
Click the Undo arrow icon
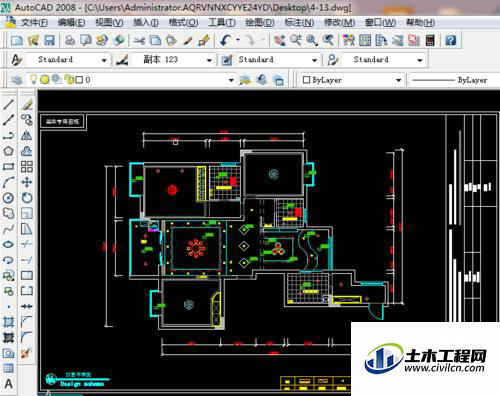click(x=225, y=40)
